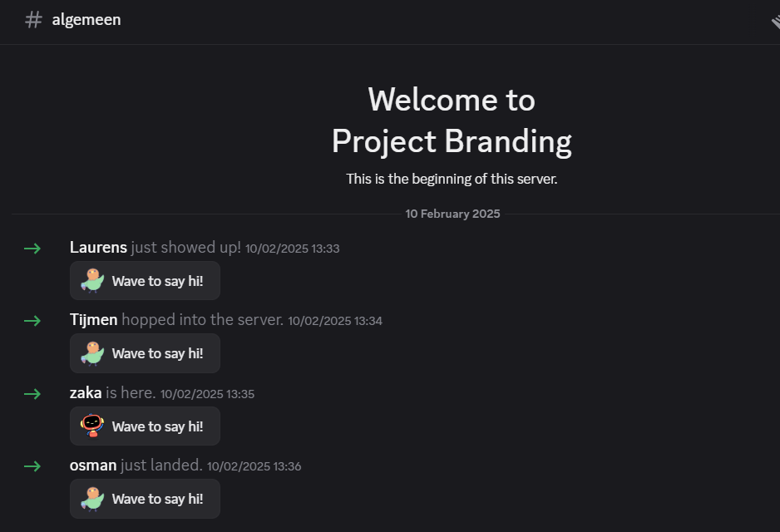This screenshot has height=532, width=780.
Task: Click the green join arrow beside Laurens
Action: 32,248
